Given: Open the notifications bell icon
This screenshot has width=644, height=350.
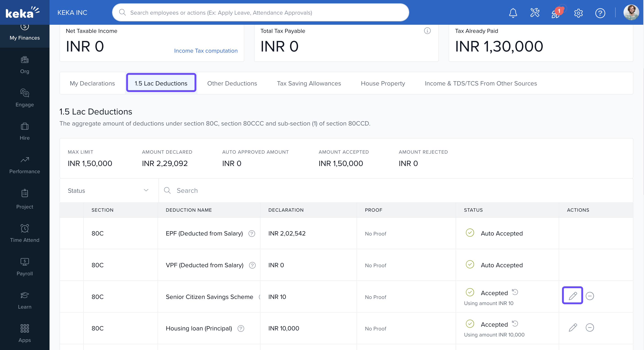Looking at the screenshot, I should pyautogui.click(x=513, y=13).
